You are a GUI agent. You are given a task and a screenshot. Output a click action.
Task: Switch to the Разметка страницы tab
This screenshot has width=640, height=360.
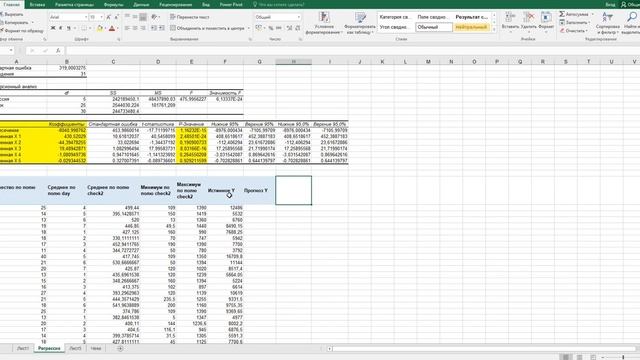coord(74,4)
